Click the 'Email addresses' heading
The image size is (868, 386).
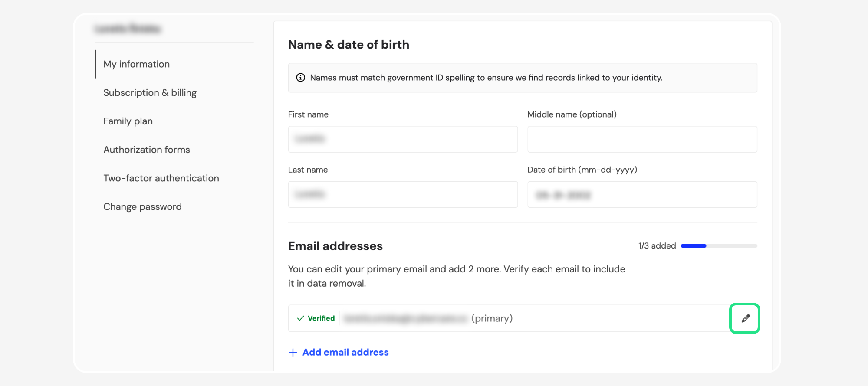335,246
